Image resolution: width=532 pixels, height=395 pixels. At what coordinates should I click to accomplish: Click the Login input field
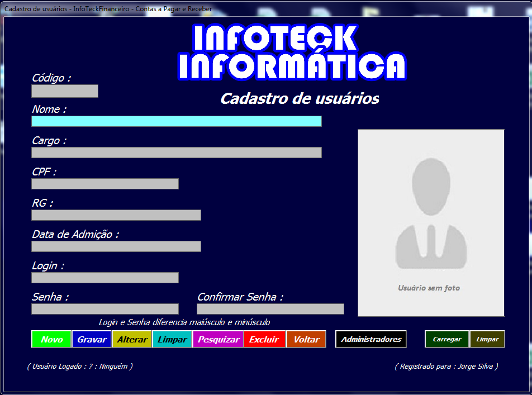pos(104,277)
